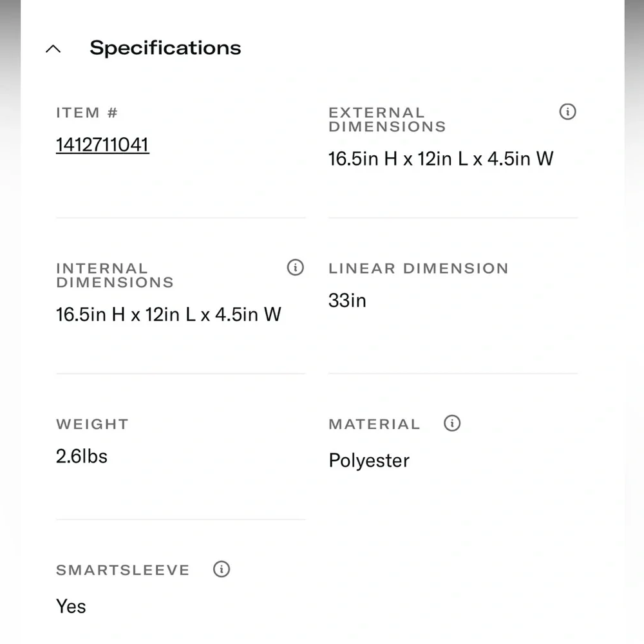
Task: Open the SmartSleeve info icon
Action: point(222,569)
